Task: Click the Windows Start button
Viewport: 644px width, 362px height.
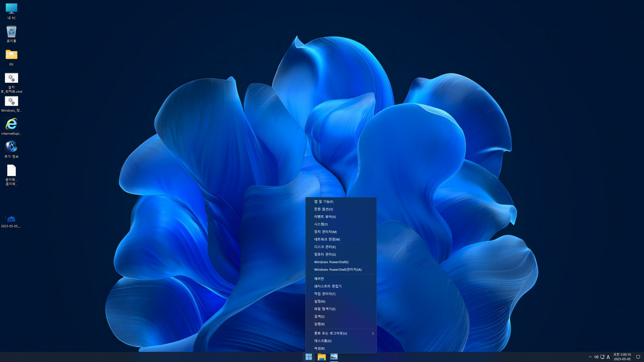Action: click(x=308, y=357)
